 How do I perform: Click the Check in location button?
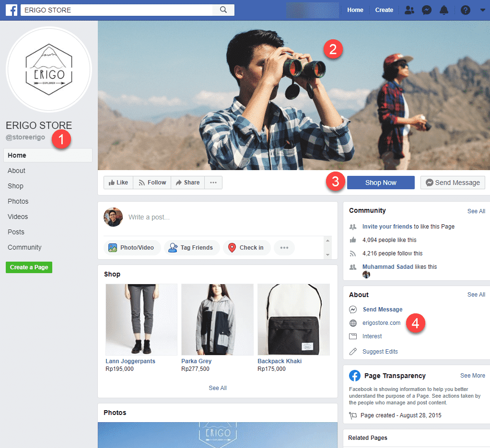[x=246, y=248]
